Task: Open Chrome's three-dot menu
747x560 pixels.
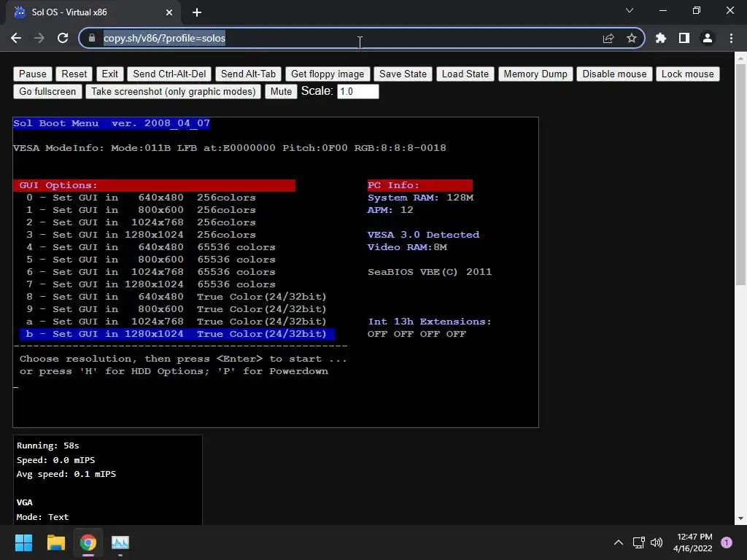Action: pyautogui.click(x=731, y=38)
